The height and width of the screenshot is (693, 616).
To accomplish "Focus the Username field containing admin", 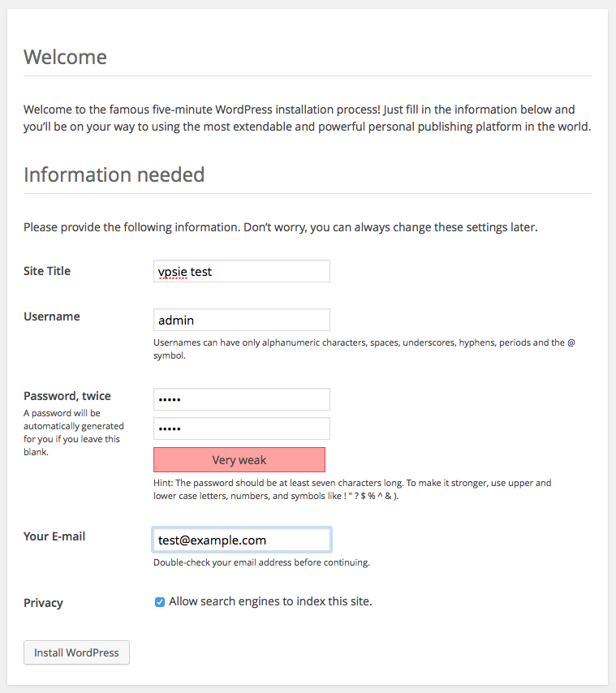I will pos(241,320).
